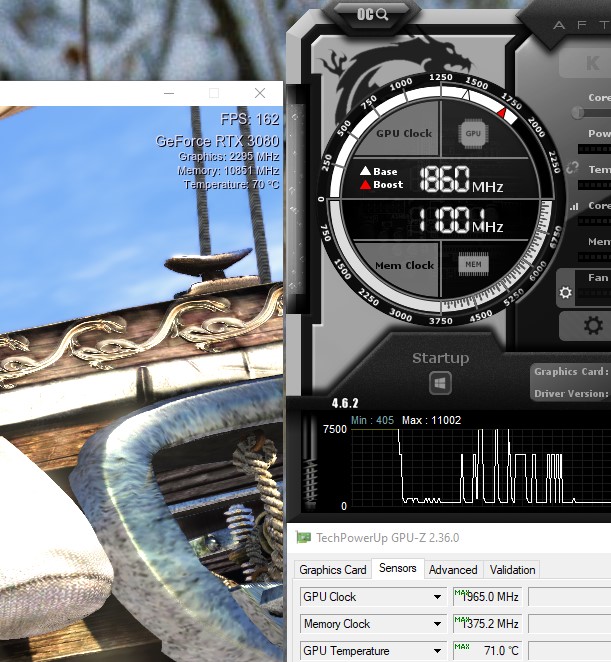
Task: Toggle the link icon beside Temp limit
Action: point(572,168)
